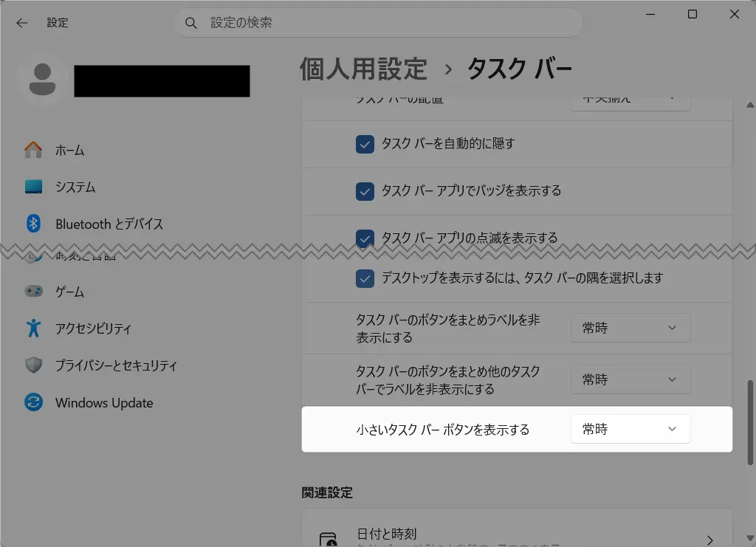
Task: Expand the 他のタスク バー label-hiding dropdown
Action: coord(630,379)
